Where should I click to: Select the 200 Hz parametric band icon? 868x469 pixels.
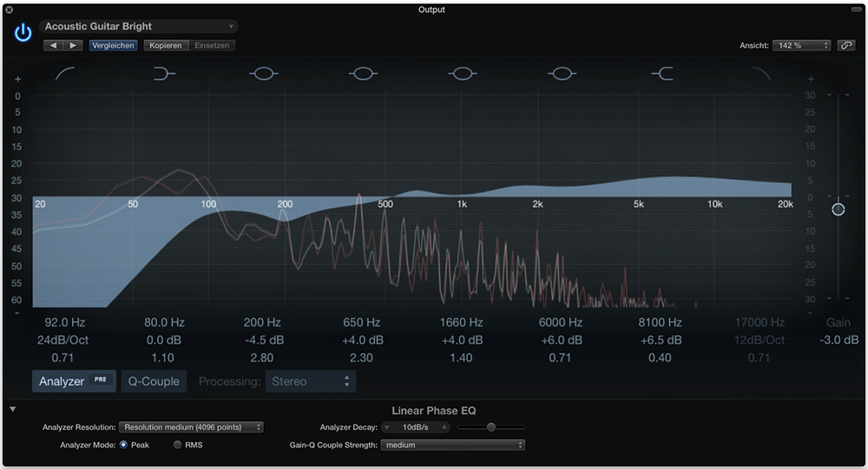click(263, 75)
